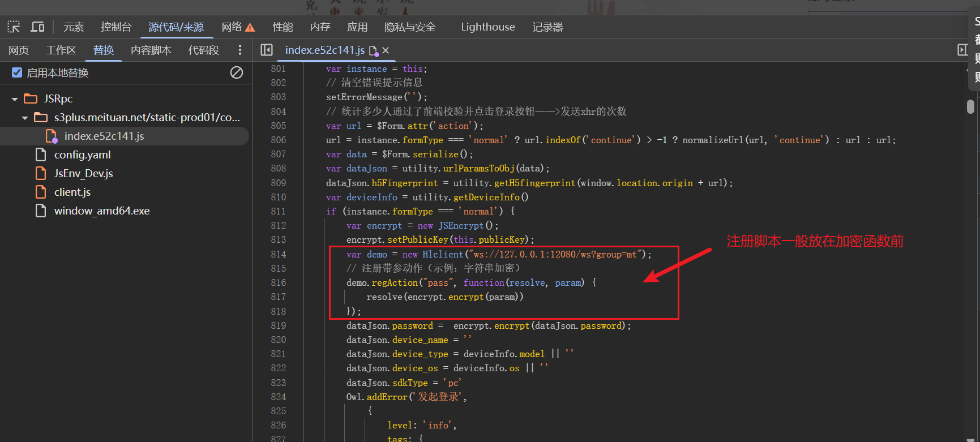Hide the navigator sidebar panel icon

(267, 50)
